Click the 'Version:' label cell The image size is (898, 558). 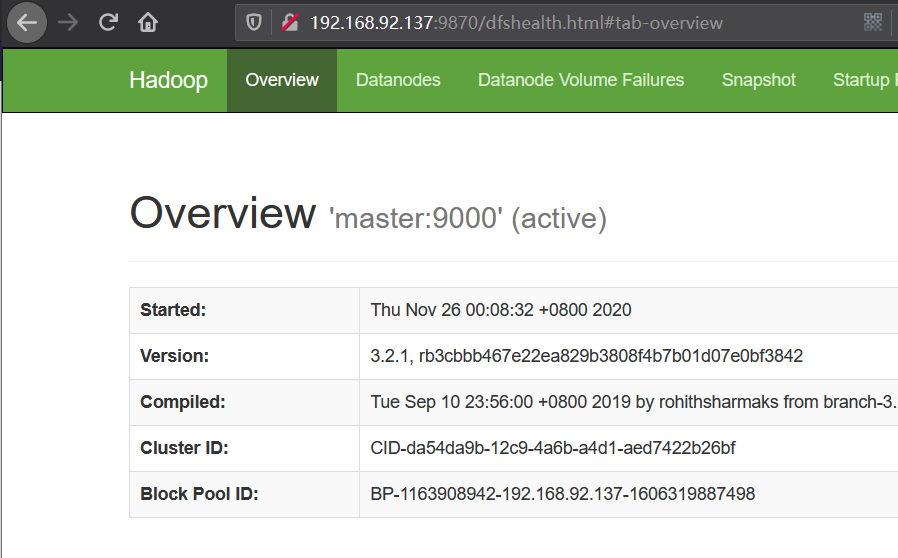[245, 356]
